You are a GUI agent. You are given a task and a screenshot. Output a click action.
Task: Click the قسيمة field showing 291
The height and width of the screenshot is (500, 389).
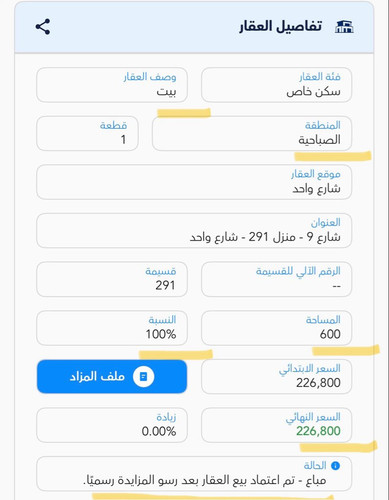tap(112, 279)
